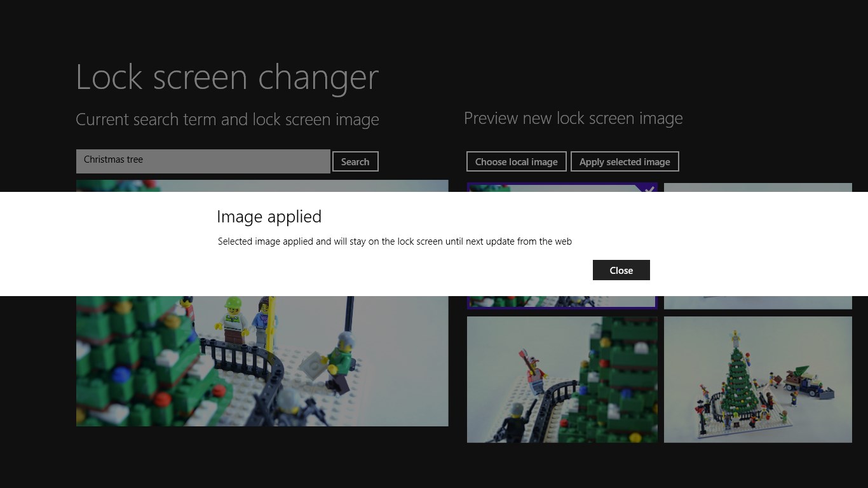The width and height of the screenshot is (868, 488).
Task: Click the purple-bordered selected preview thumbnail
Action: 562,302
